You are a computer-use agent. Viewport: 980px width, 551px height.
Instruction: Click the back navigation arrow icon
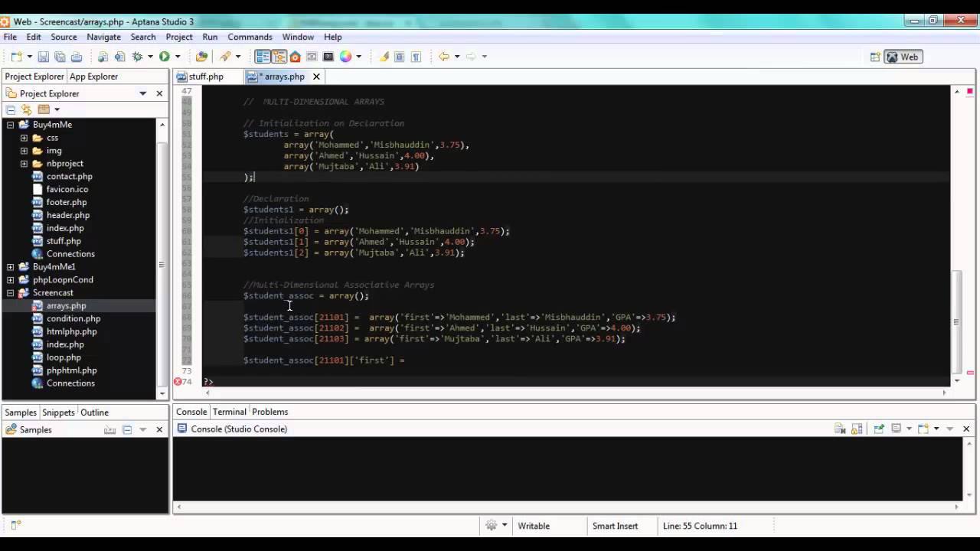[x=443, y=57]
